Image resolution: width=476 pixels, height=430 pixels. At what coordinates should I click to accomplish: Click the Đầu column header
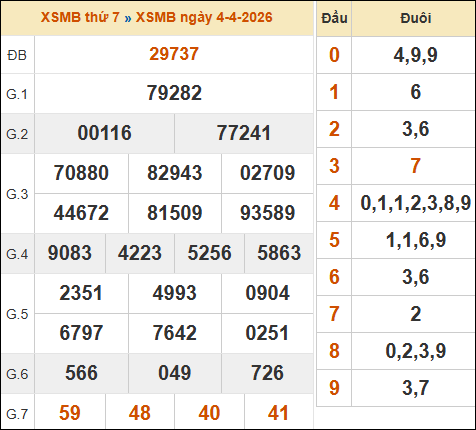334,18
